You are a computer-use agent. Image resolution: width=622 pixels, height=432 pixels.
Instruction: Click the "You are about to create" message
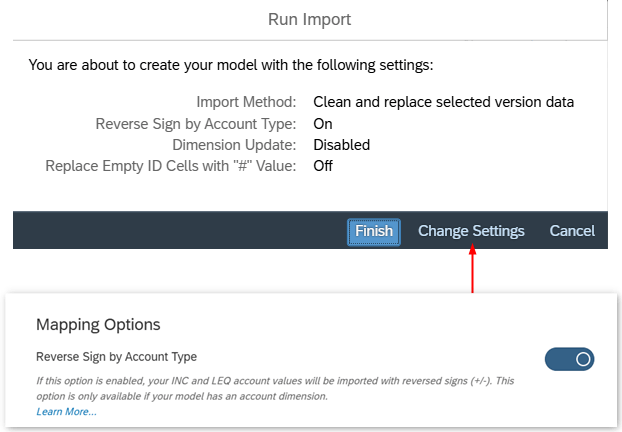pos(231,66)
